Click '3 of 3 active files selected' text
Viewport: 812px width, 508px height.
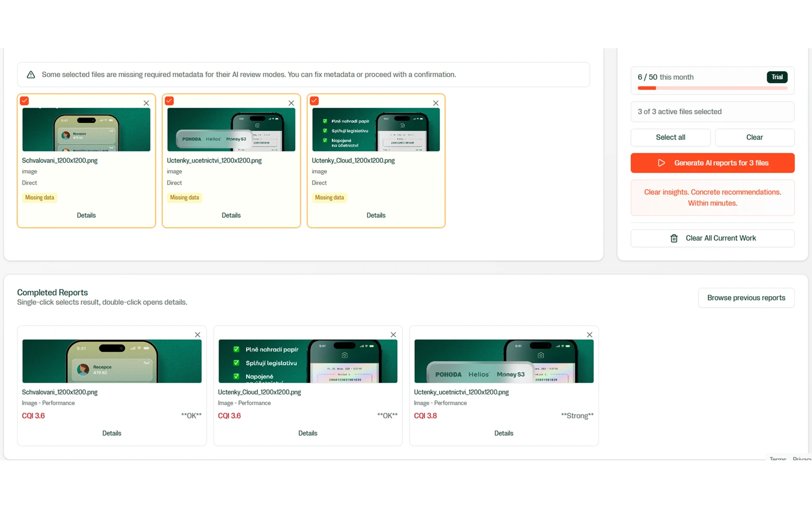pos(680,112)
